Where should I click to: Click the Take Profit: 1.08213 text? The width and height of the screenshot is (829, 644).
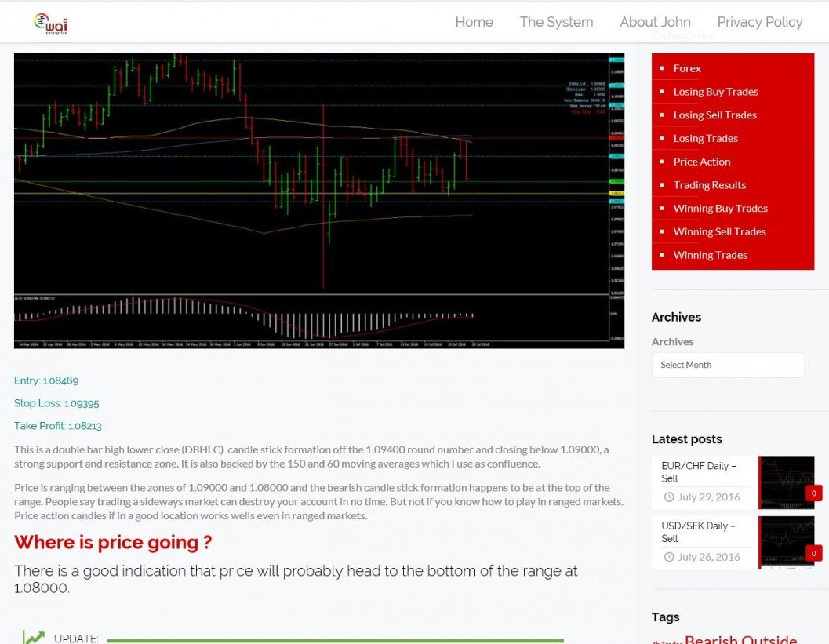point(57,426)
